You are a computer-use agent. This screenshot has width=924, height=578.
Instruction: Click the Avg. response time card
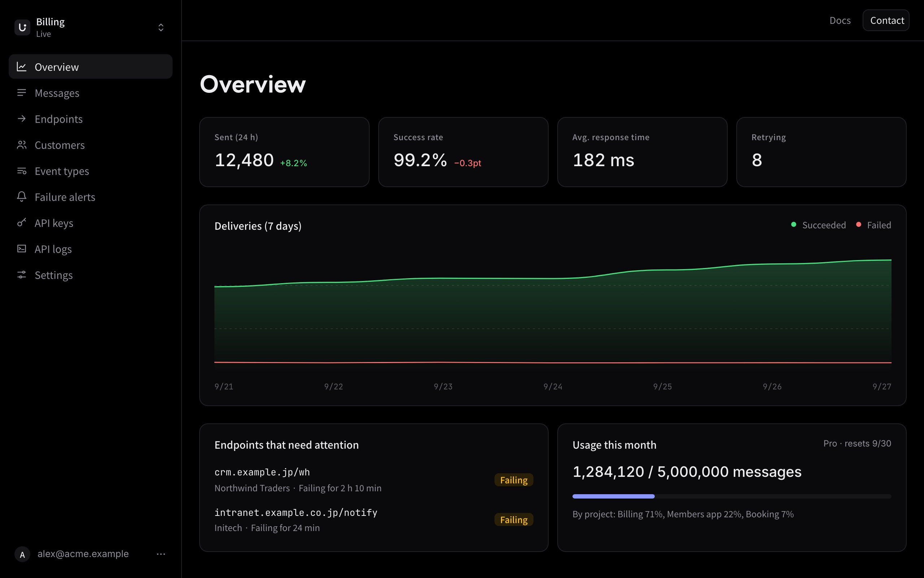[642, 152]
